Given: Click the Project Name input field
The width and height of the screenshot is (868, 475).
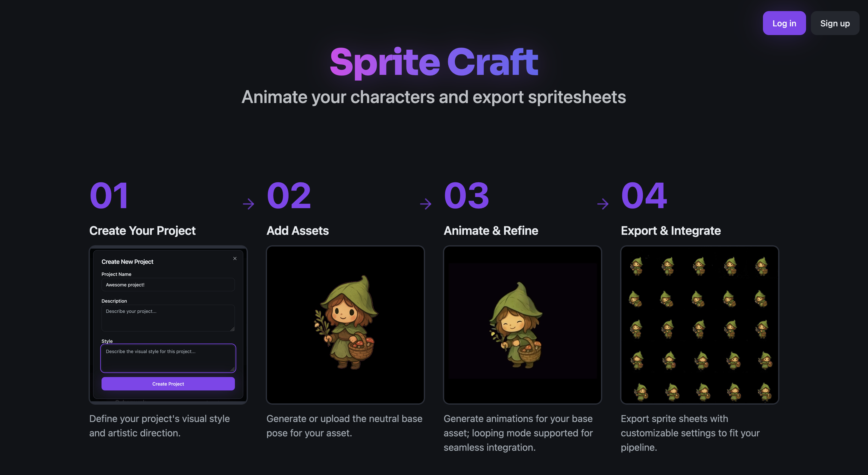Looking at the screenshot, I should pyautogui.click(x=168, y=285).
